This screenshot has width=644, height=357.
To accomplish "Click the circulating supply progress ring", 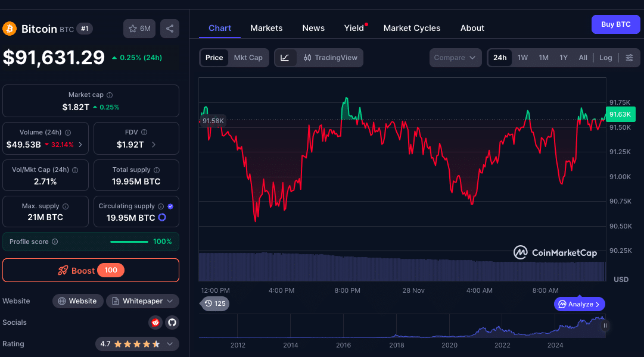I will tap(162, 218).
